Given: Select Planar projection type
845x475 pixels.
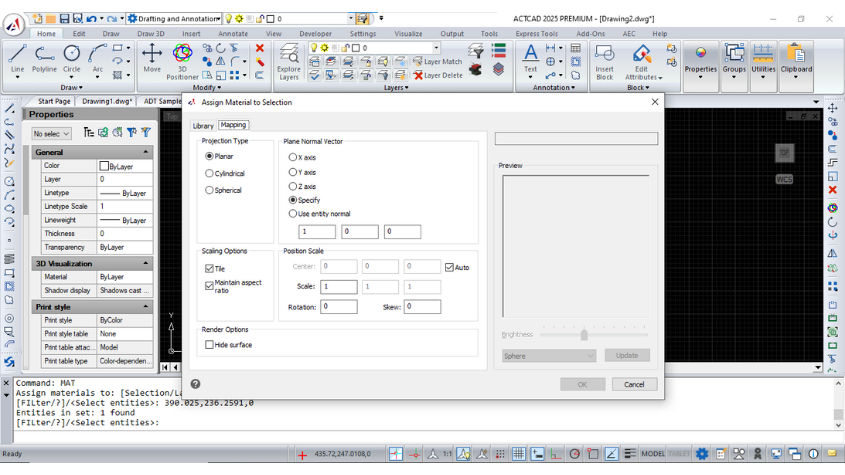Looking at the screenshot, I should click(219, 156).
